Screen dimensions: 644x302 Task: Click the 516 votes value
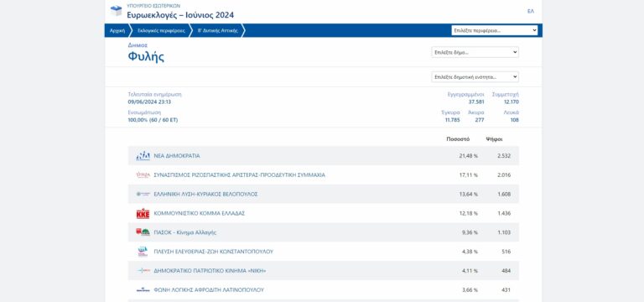(506, 252)
